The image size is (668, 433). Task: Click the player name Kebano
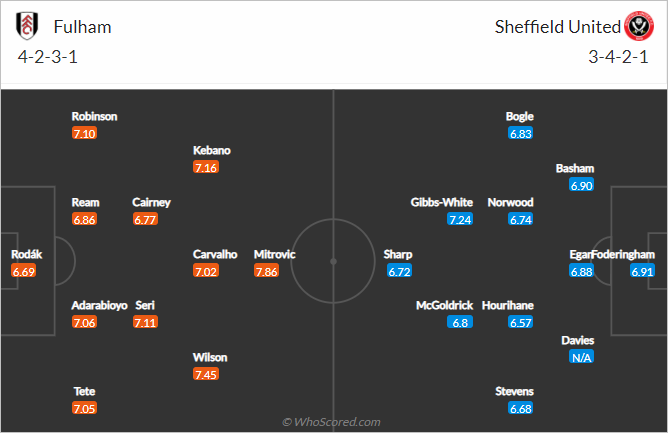point(211,150)
